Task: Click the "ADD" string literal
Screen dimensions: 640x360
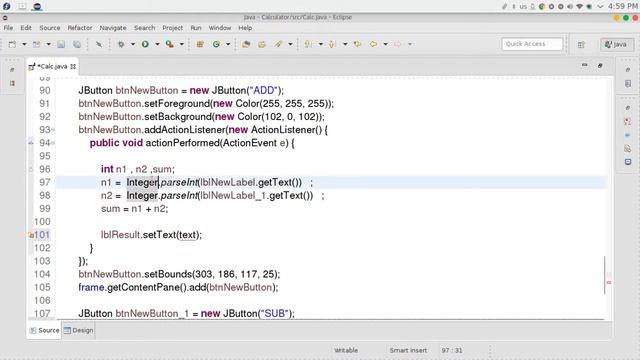Action: 264,90
